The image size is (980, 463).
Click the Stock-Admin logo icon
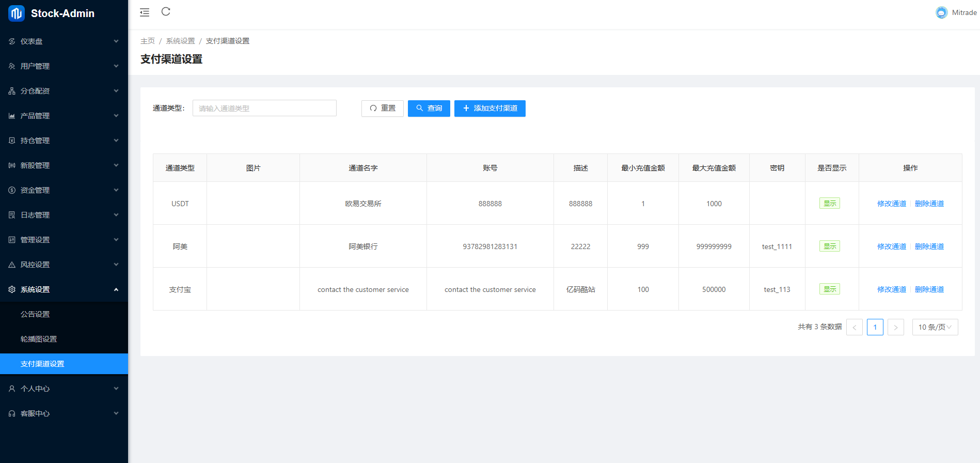pyautogui.click(x=16, y=13)
